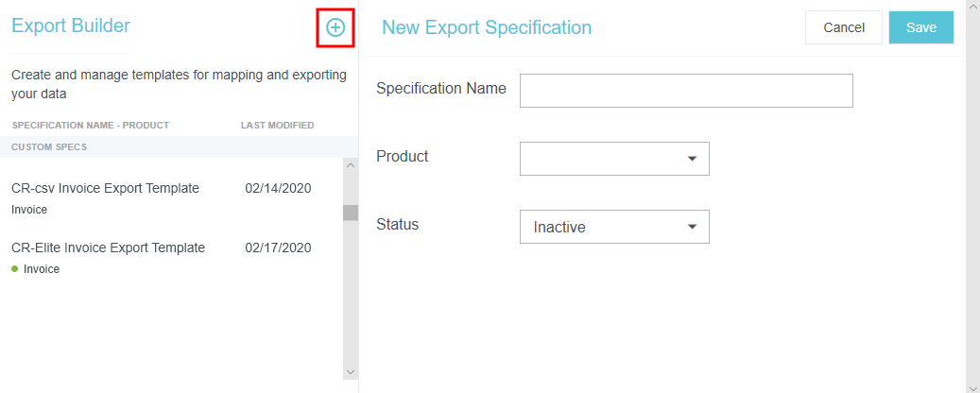Focus the Specification Name text field
980x393 pixels.
686,91
